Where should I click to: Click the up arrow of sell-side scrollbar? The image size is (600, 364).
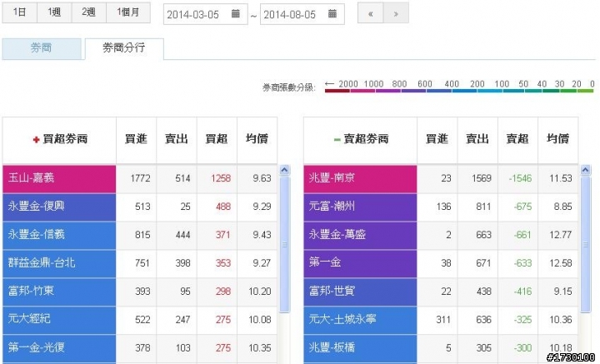[x=586, y=170]
